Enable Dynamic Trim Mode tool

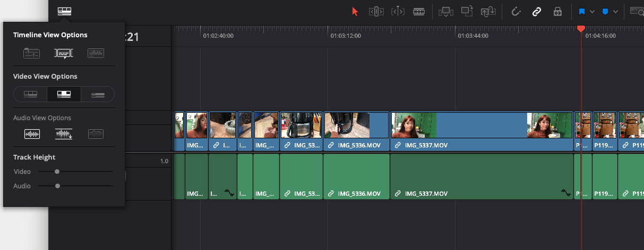coord(397,11)
